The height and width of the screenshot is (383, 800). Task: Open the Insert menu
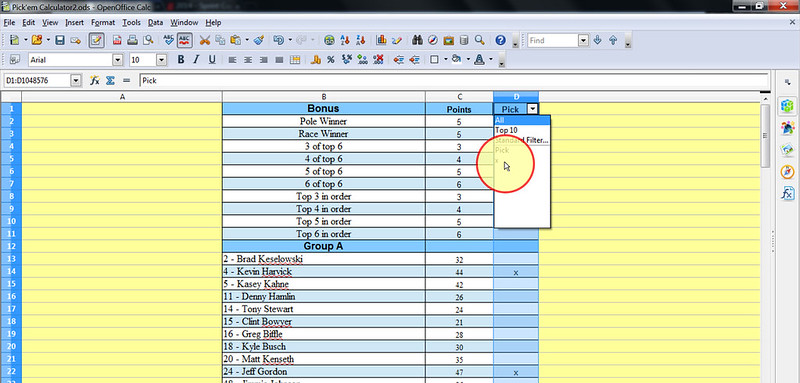(74, 22)
